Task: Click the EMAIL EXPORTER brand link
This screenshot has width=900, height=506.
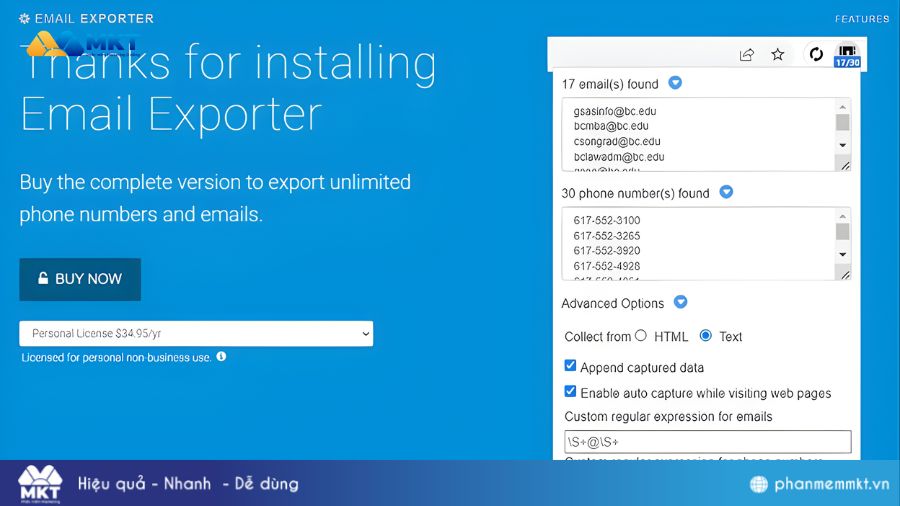Action: coord(94,18)
